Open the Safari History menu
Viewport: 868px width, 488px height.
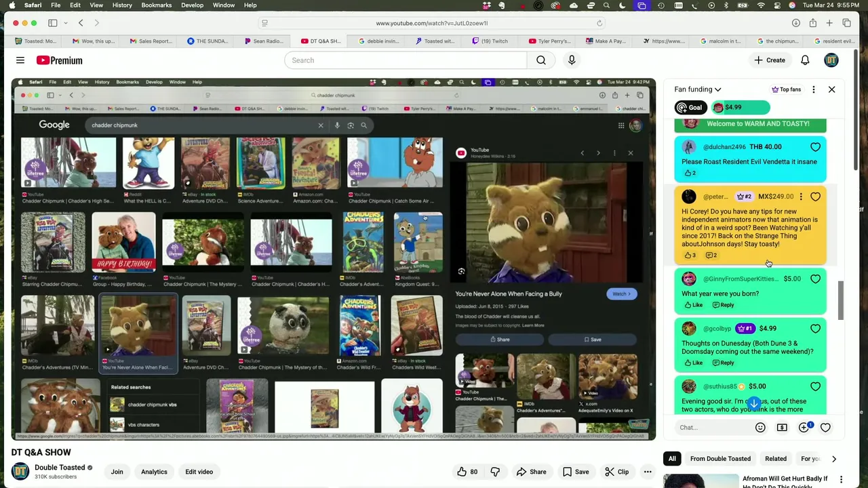[x=122, y=5]
